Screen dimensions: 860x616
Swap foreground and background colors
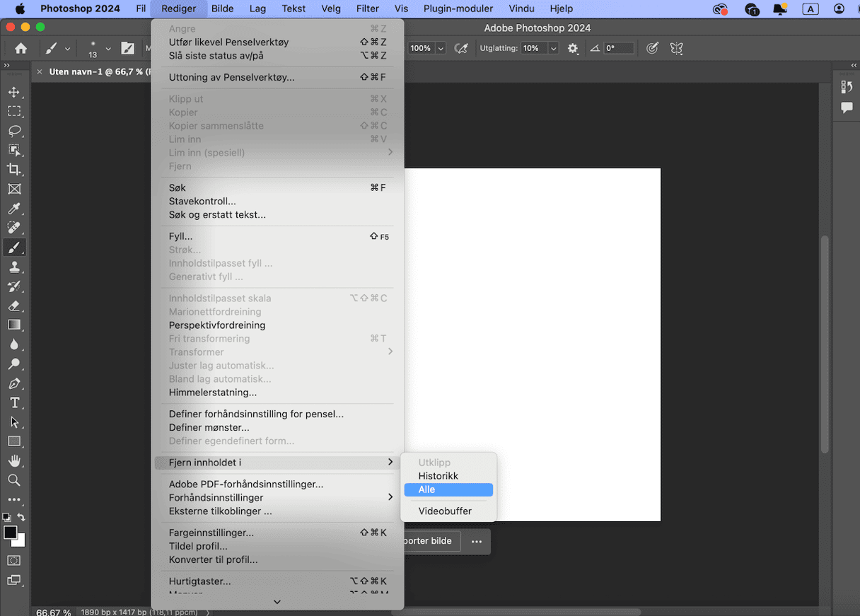coord(21,517)
